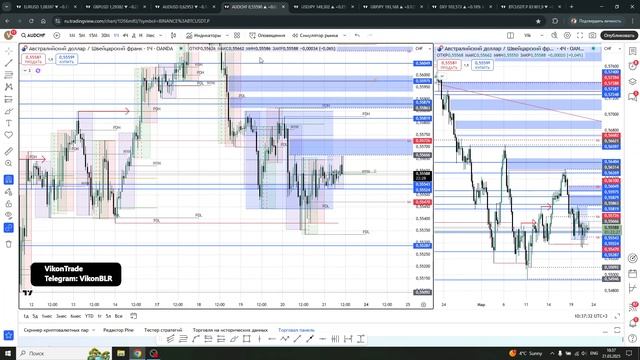Screen dimensions: 640x360
Task: Add symbol to compare plus icon
Action: [x=57, y=36]
